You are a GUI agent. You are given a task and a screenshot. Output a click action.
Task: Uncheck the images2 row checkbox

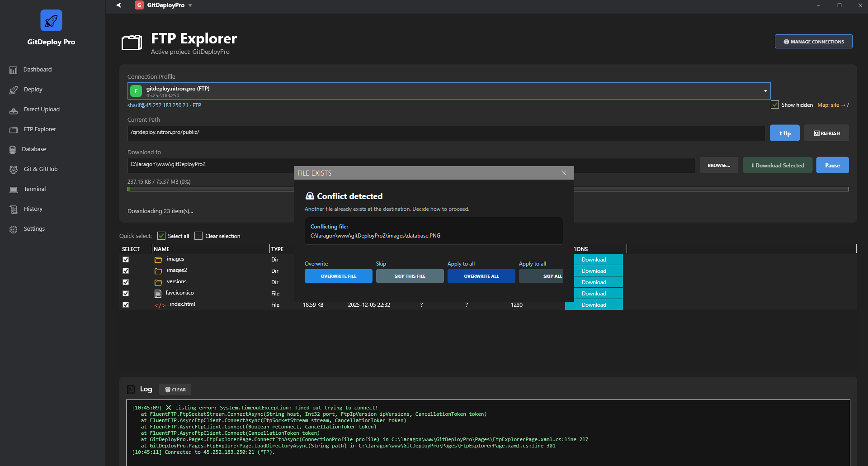(x=125, y=271)
